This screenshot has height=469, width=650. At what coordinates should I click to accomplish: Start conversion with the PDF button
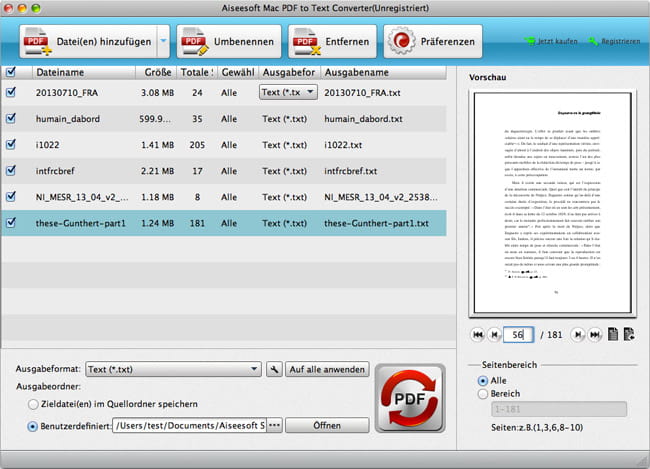[410, 399]
